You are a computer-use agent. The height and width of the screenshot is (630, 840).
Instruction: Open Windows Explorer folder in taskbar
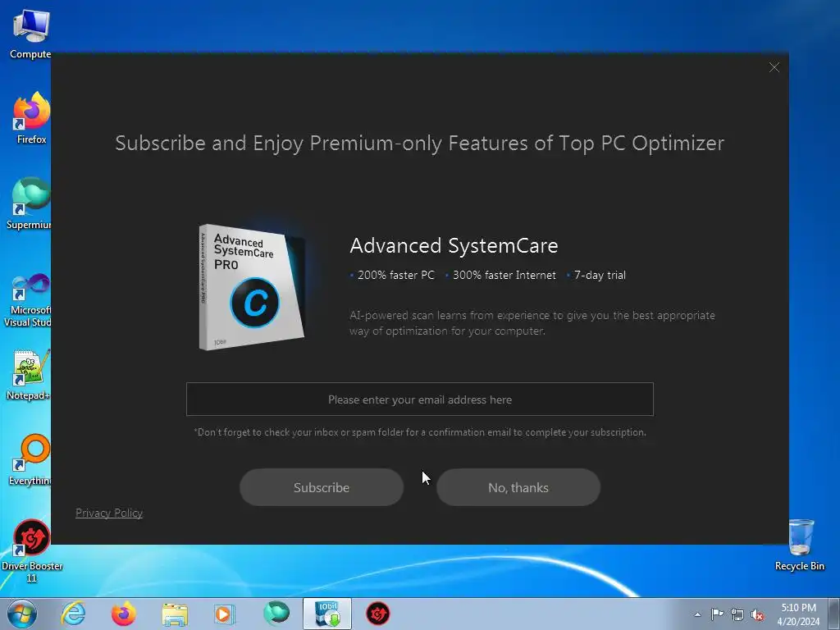point(175,614)
